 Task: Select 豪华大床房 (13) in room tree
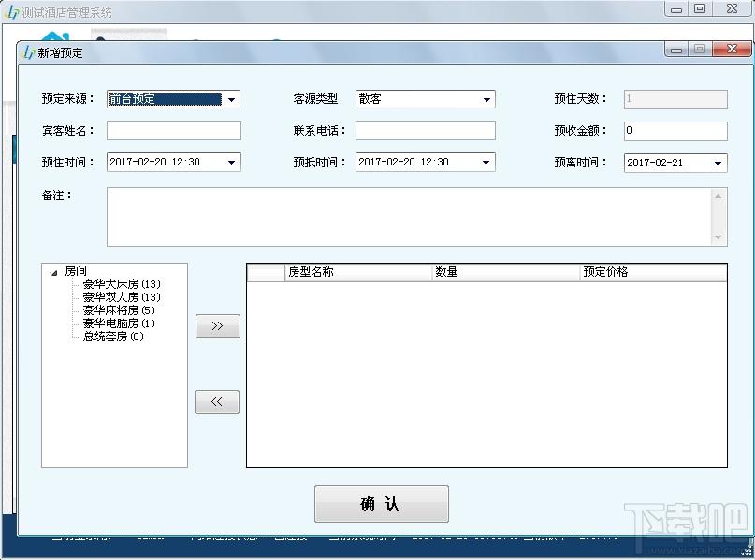point(122,284)
